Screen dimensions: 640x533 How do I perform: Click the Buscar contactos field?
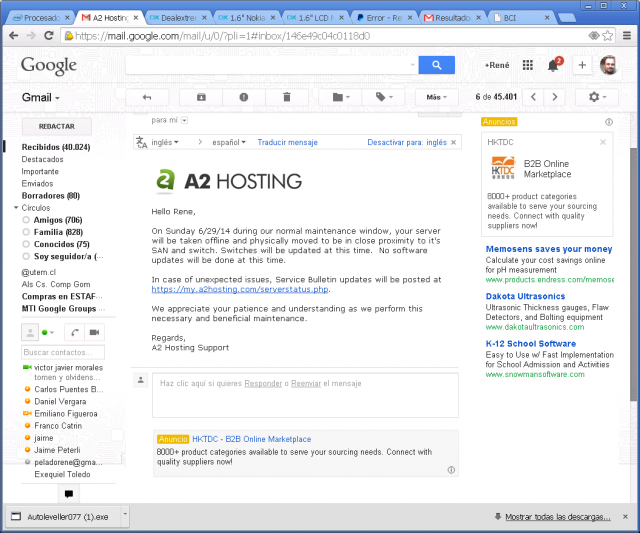(63, 352)
